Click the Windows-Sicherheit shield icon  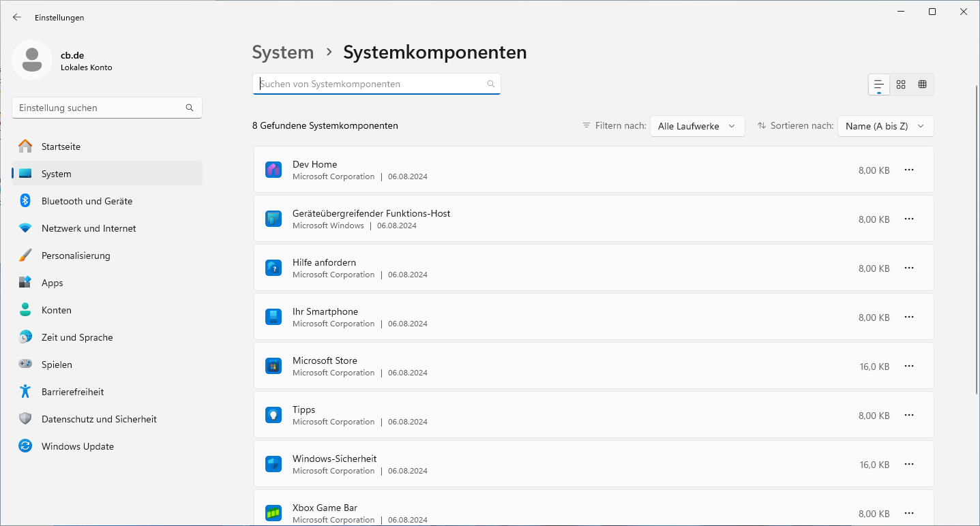[273, 464]
